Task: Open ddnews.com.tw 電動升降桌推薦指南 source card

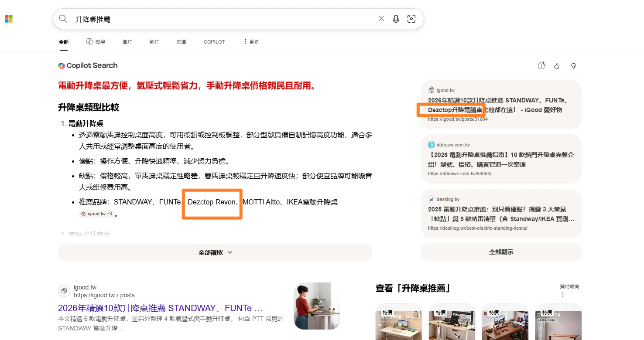Action: [x=501, y=159]
